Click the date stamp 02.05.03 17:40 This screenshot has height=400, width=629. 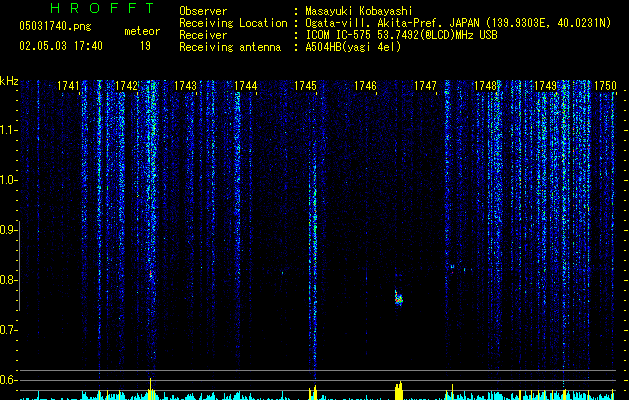[x=61, y=46]
